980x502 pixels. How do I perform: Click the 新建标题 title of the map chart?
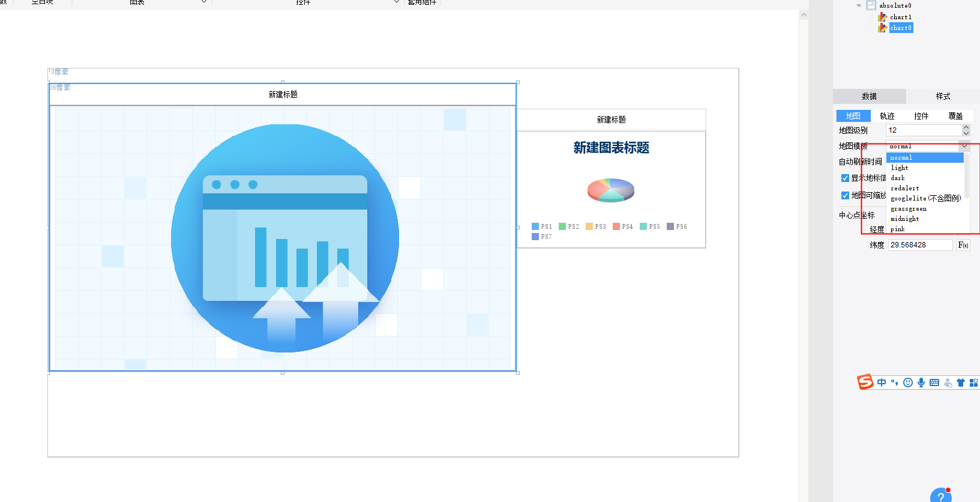283,94
